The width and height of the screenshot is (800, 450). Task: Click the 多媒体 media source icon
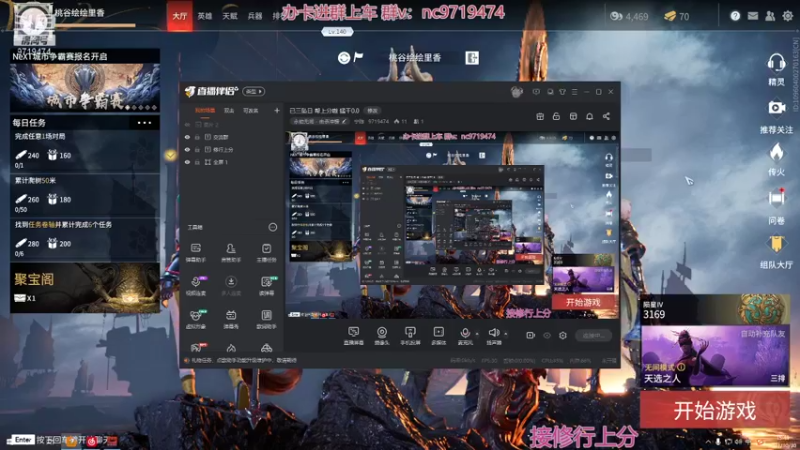tap(438, 336)
